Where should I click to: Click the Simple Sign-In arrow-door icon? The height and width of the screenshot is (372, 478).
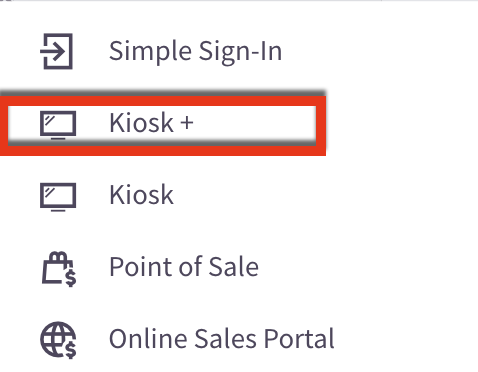56,51
